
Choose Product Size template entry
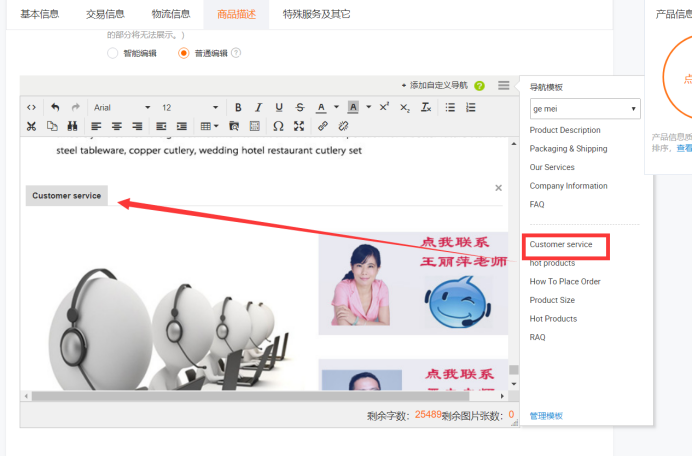[x=552, y=300]
